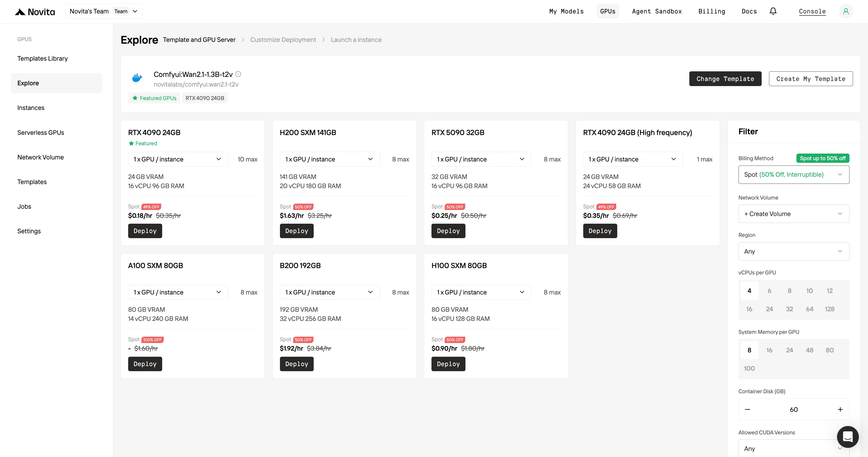Increase container disk with plus icon
868x457 pixels.
[x=840, y=410]
